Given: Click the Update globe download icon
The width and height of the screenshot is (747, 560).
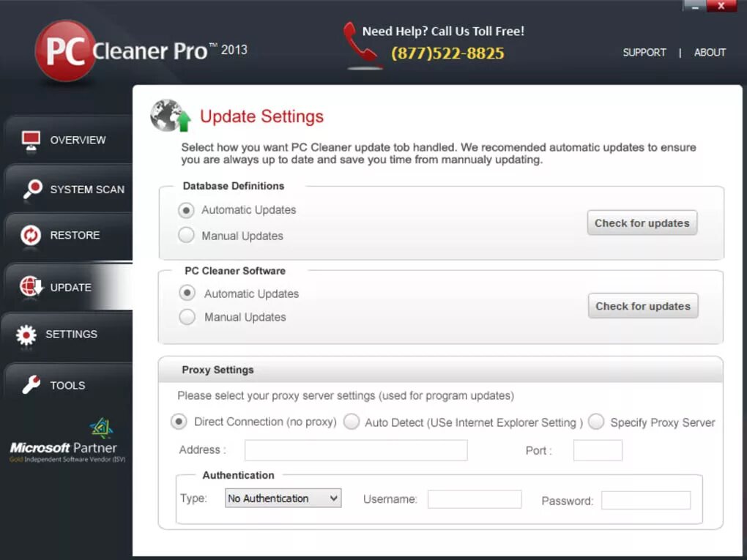Looking at the screenshot, I should 31,287.
